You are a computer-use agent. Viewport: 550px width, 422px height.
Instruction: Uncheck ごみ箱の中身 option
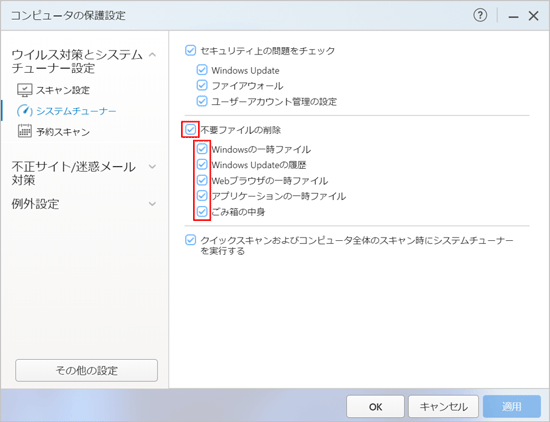tap(202, 212)
